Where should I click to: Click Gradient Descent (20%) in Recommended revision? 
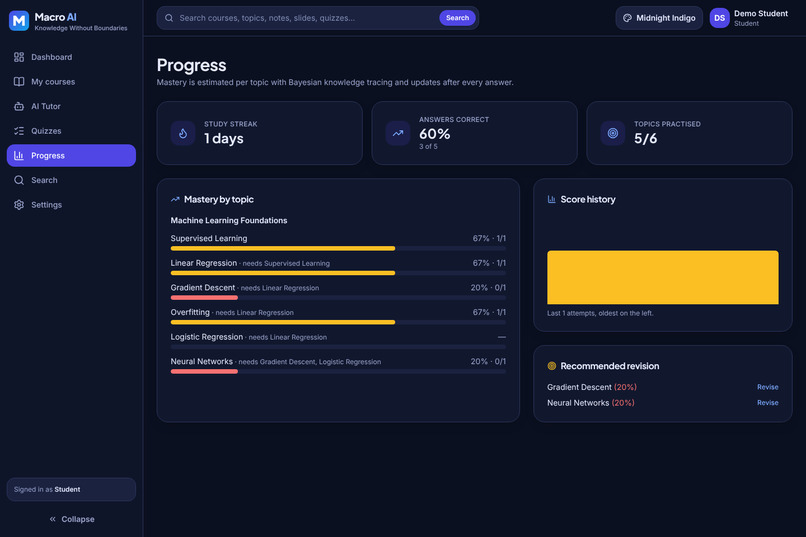(592, 387)
